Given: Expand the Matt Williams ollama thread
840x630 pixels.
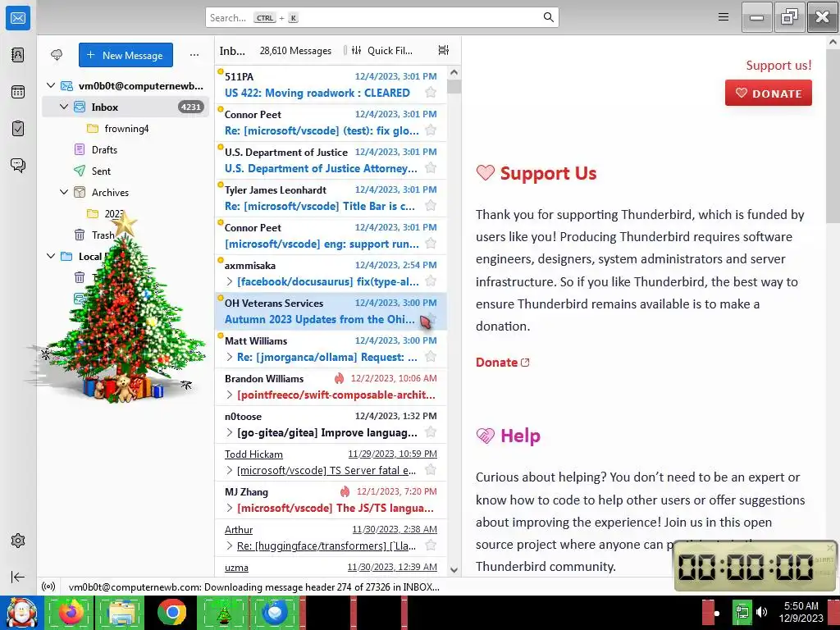Looking at the screenshot, I should pyautogui.click(x=230, y=357).
